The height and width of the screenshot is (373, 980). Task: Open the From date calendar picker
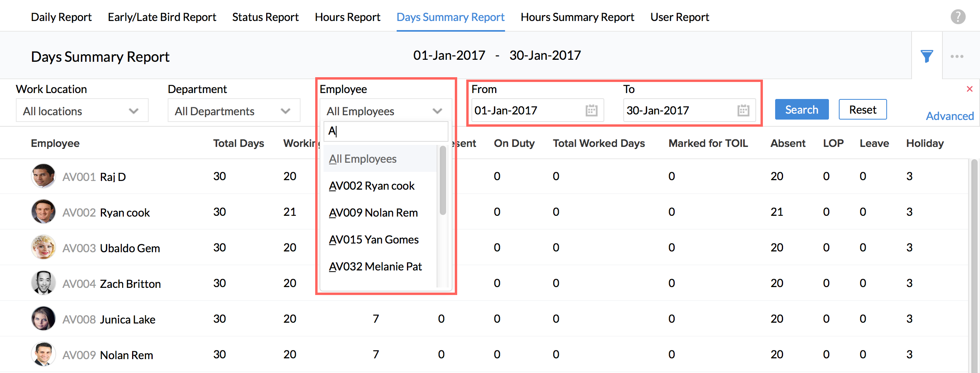(591, 110)
